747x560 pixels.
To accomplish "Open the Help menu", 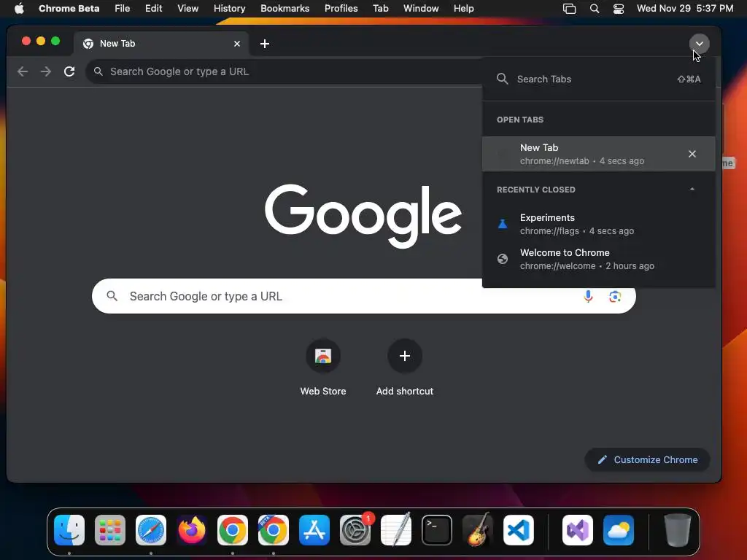I will pyautogui.click(x=463, y=9).
